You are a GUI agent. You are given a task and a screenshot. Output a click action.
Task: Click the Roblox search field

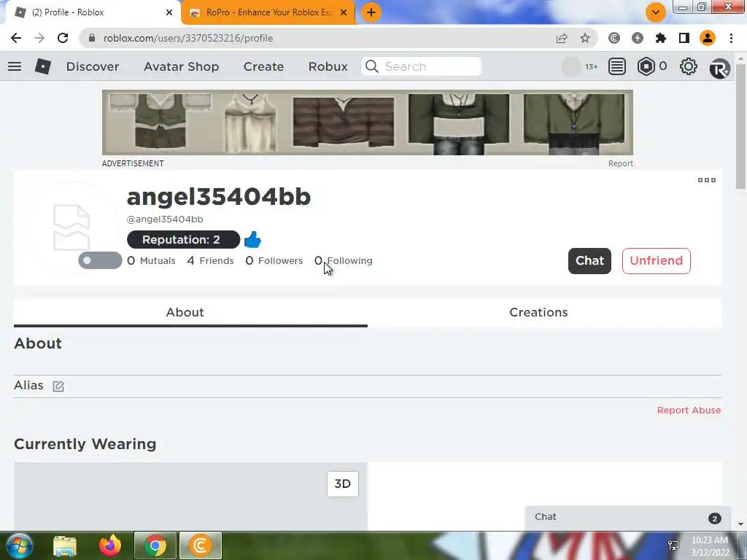point(421,66)
